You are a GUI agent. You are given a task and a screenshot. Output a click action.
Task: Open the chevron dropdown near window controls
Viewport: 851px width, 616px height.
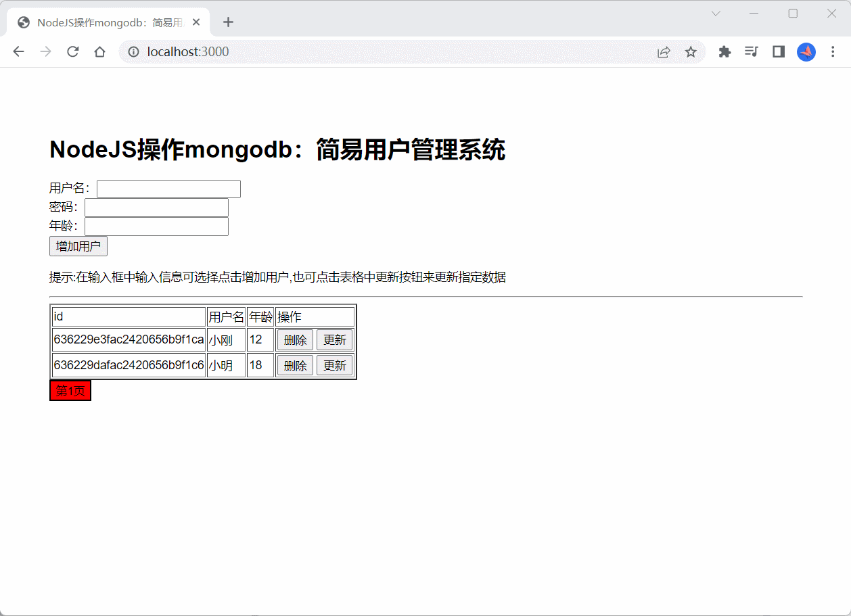[715, 13]
